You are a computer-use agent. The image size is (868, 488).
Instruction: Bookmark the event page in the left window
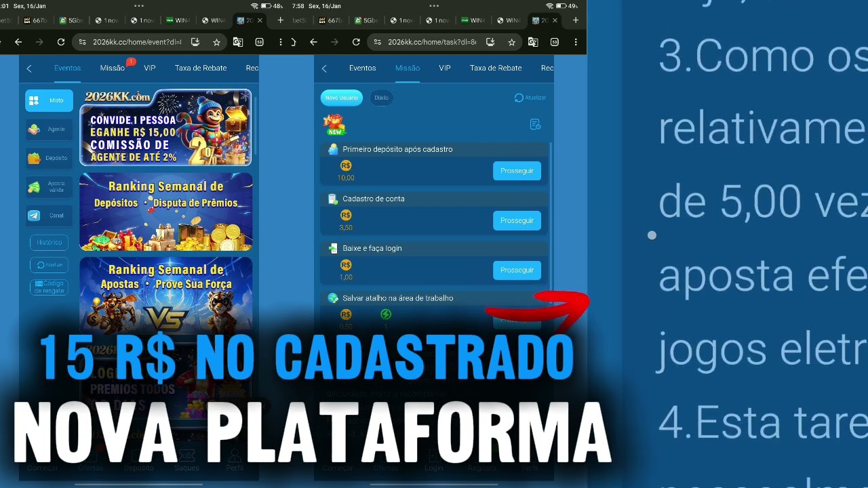(216, 42)
